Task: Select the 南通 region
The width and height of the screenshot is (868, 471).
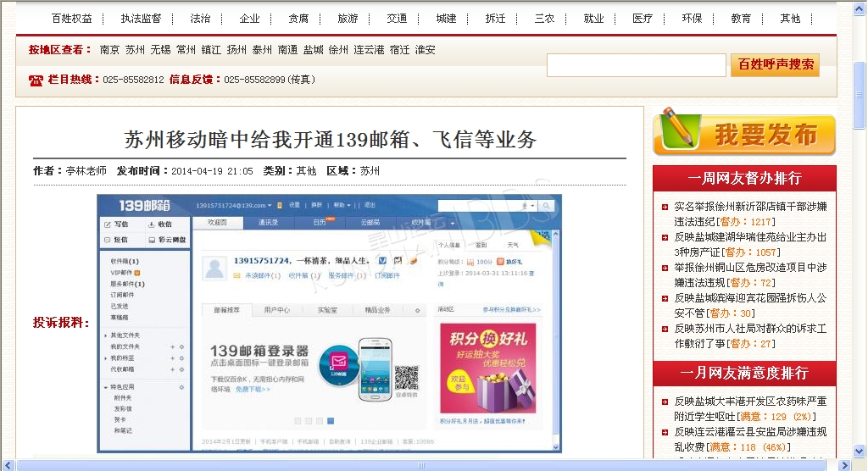Action: click(x=288, y=50)
